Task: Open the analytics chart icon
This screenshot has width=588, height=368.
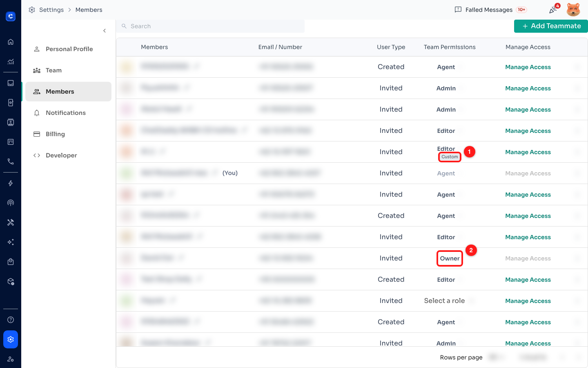Action: pyautogui.click(x=11, y=62)
